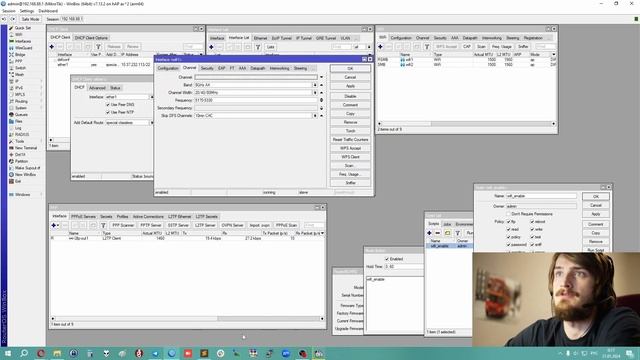Open the Settings menu
640x360 pixels.
(x=27, y=11)
